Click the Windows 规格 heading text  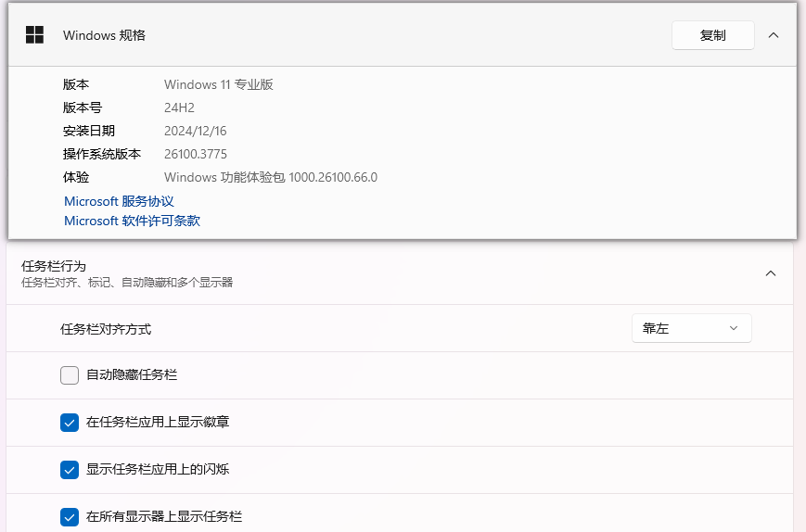click(105, 35)
